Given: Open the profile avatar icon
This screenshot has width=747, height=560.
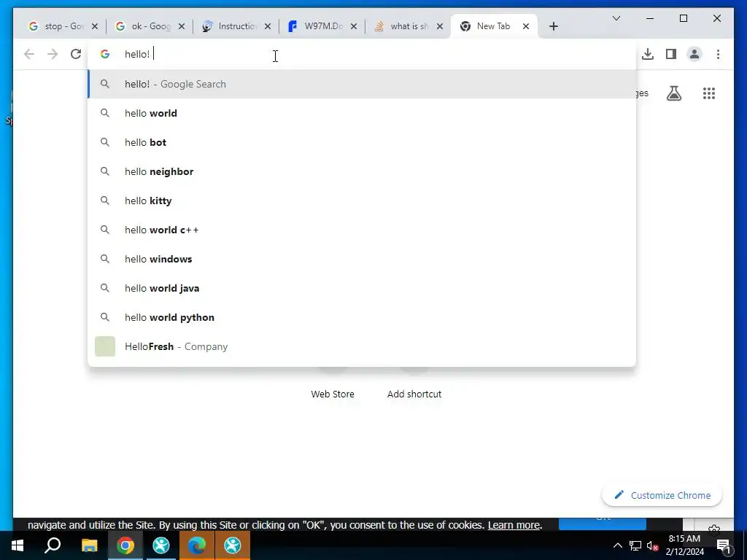Looking at the screenshot, I should click(694, 54).
